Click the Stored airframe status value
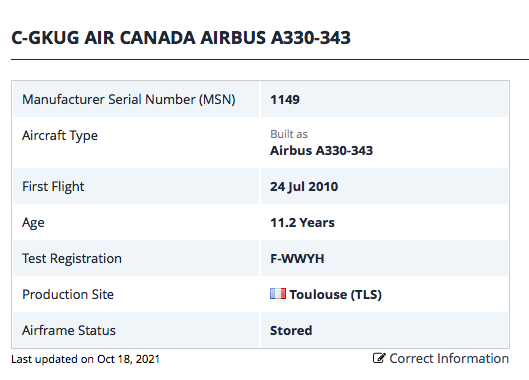 coord(291,330)
